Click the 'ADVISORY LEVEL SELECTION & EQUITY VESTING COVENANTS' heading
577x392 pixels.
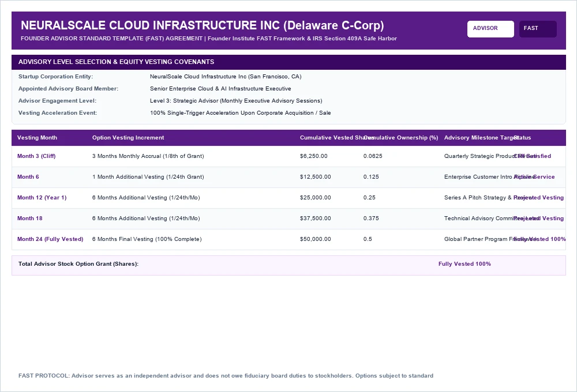coord(117,62)
